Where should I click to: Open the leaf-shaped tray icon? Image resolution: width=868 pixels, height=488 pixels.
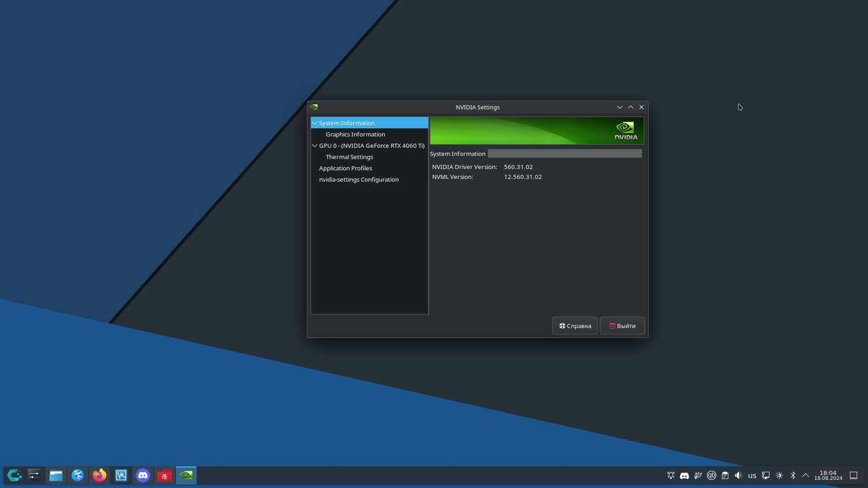click(x=698, y=475)
